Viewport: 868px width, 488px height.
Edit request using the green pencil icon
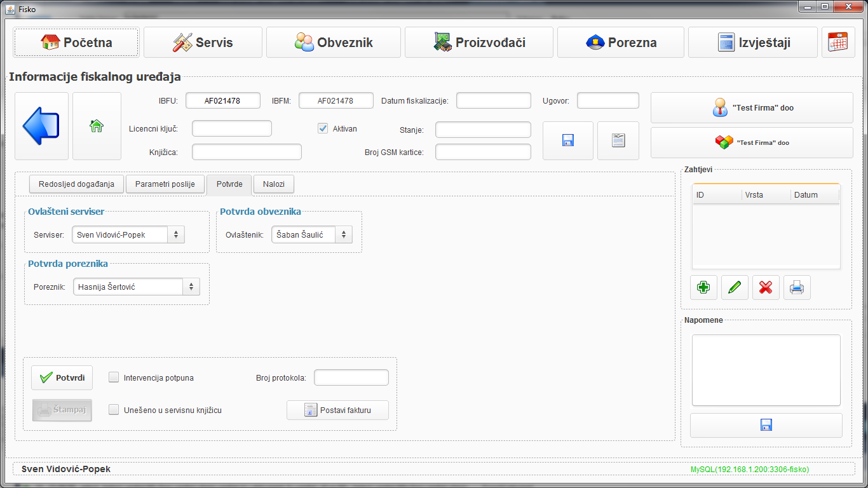(735, 288)
